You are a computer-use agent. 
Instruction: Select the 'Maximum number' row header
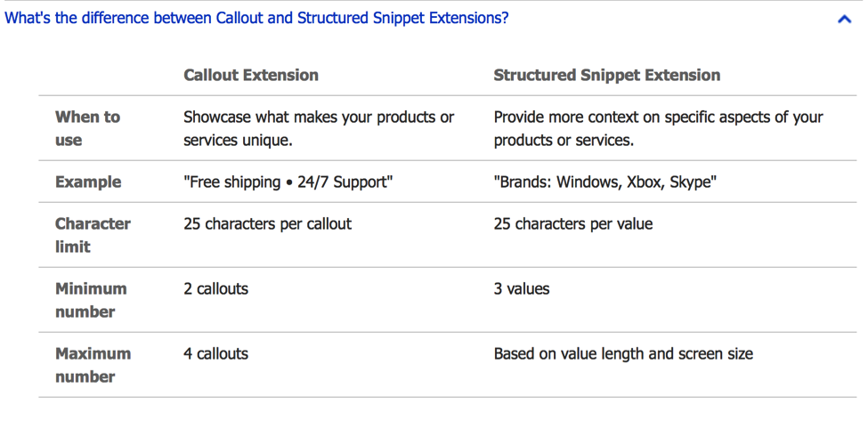93,365
